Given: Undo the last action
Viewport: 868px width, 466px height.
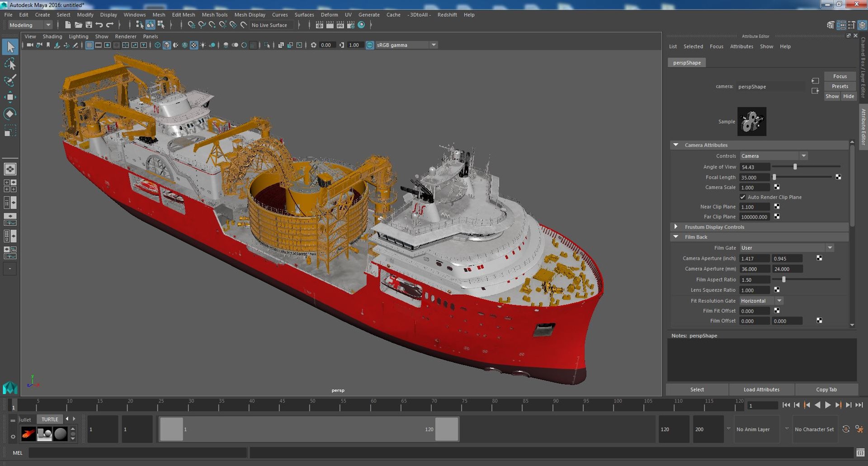Looking at the screenshot, I should [99, 25].
